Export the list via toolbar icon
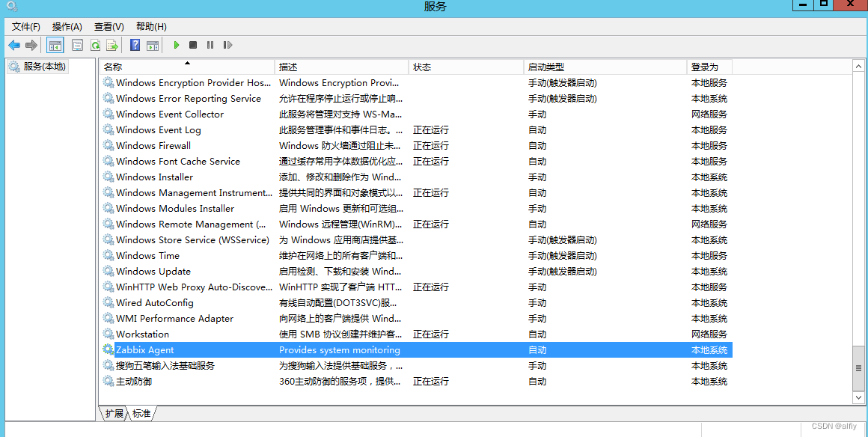Screen dimensions: 868x437 point(112,46)
